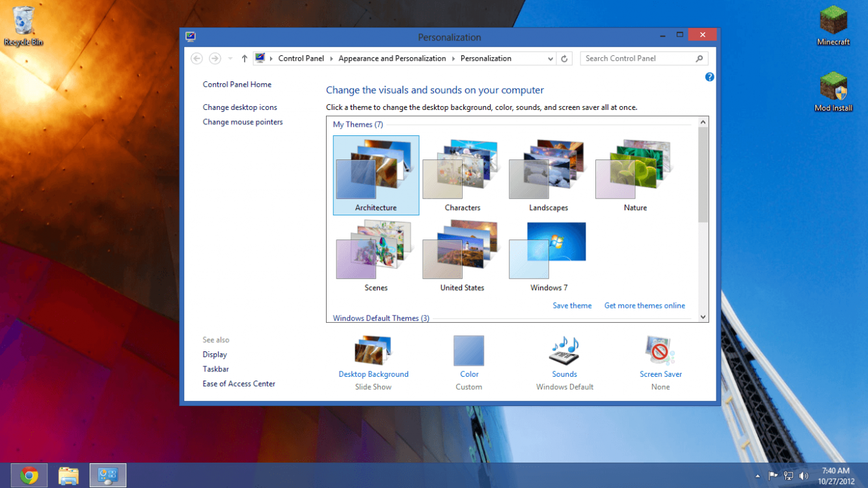Click Personalization breadcrumb segment
The image size is (868, 488).
click(486, 59)
